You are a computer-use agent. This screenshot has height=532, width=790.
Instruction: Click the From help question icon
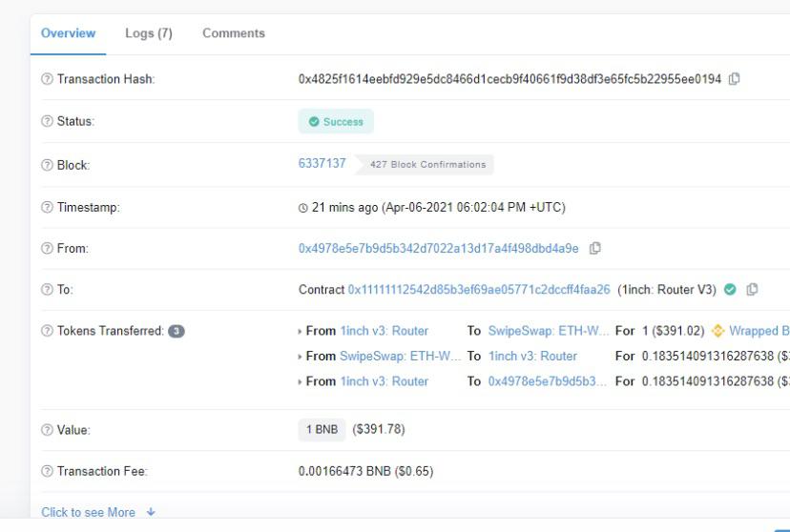[x=47, y=249]
